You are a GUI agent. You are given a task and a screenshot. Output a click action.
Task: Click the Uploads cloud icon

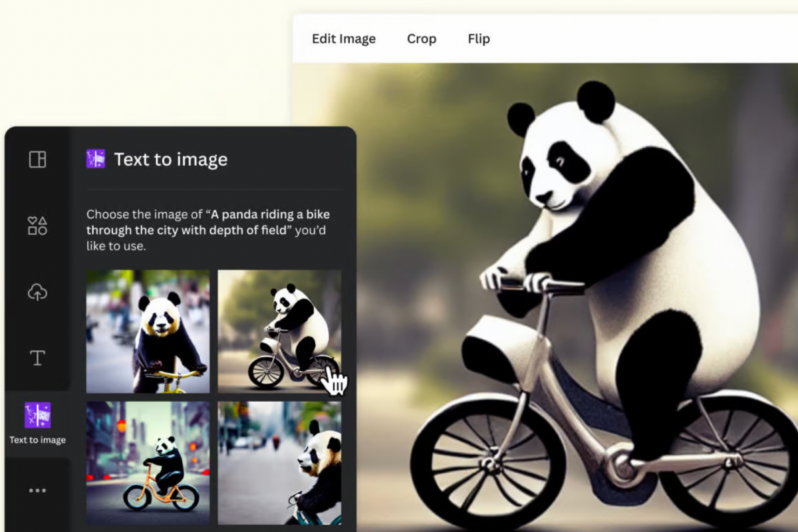(37, 291)
